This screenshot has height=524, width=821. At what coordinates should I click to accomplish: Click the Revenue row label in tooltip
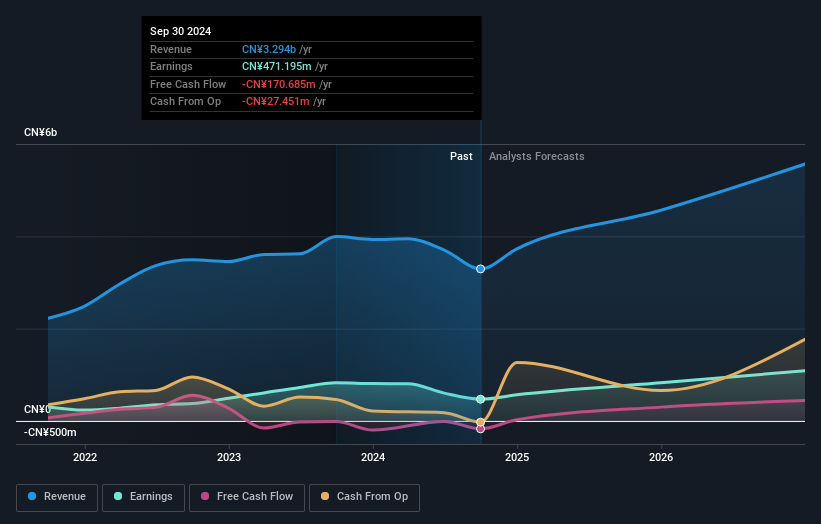point(171,49)
